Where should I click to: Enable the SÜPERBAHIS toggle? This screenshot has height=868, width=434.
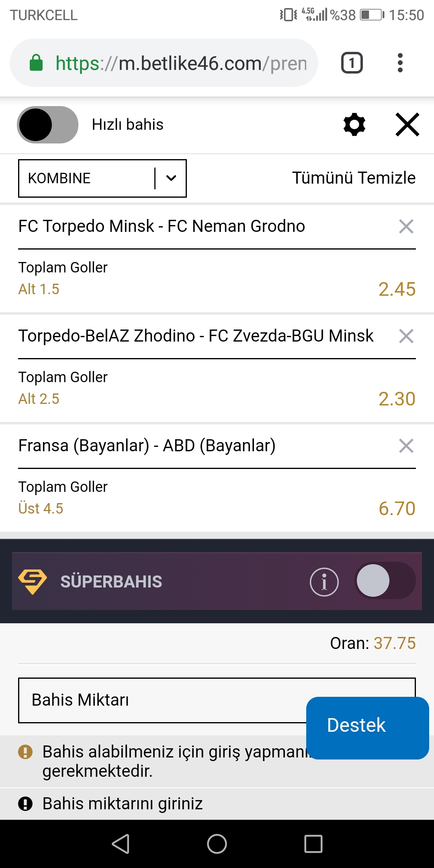385,581
